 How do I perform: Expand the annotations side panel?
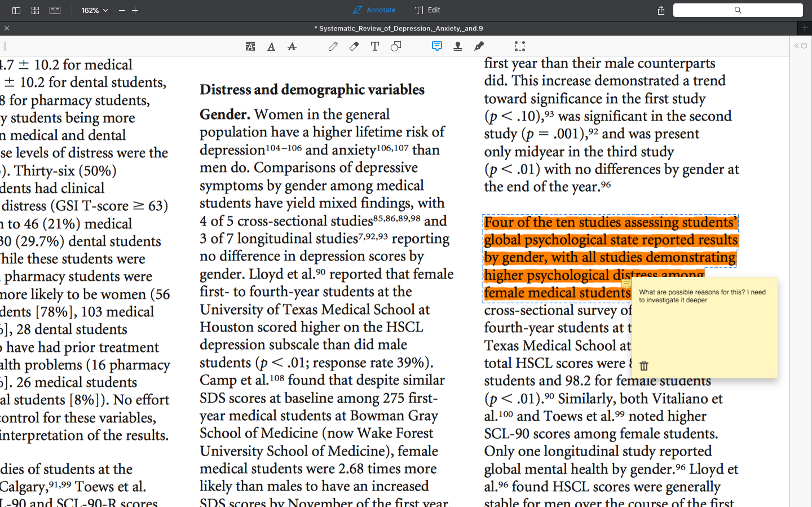(x=800, y=46)
